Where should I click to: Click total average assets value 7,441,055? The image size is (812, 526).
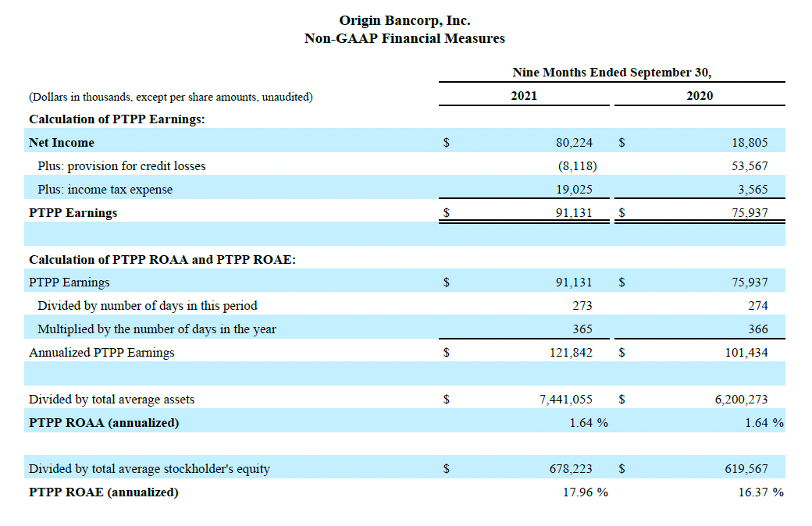[566, 400]
